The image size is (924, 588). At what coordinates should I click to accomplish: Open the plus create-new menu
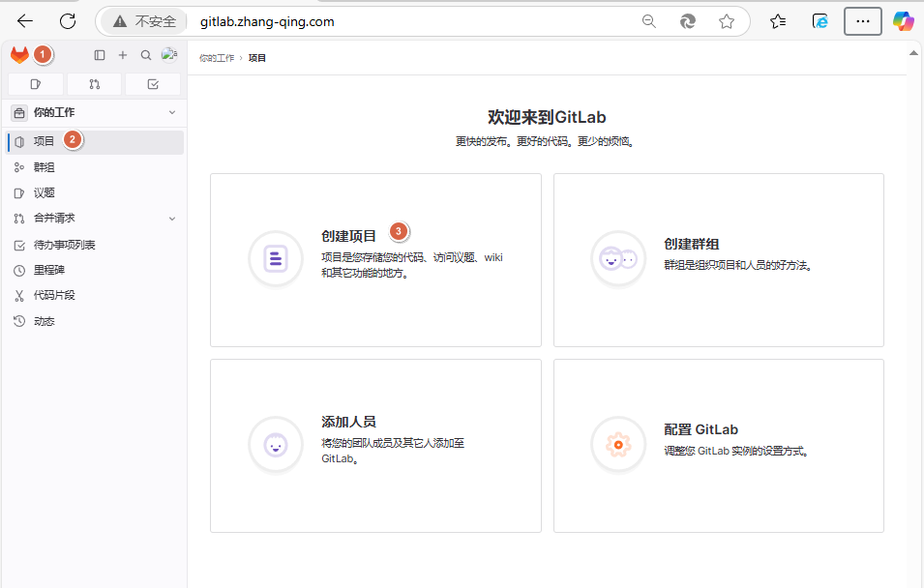click(x=123, y=55)
